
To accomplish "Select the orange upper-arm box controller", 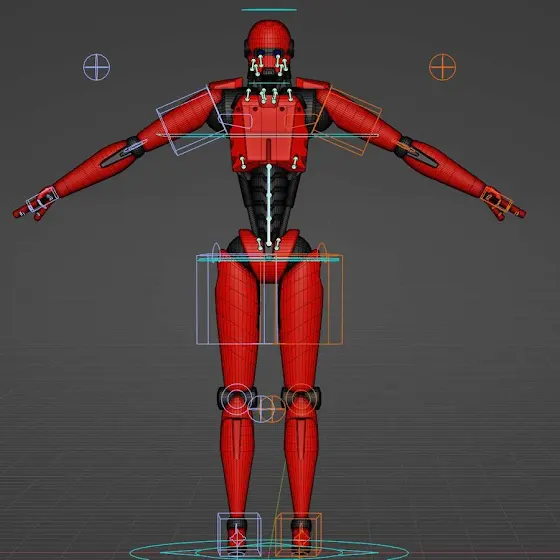I will (346, 121).
